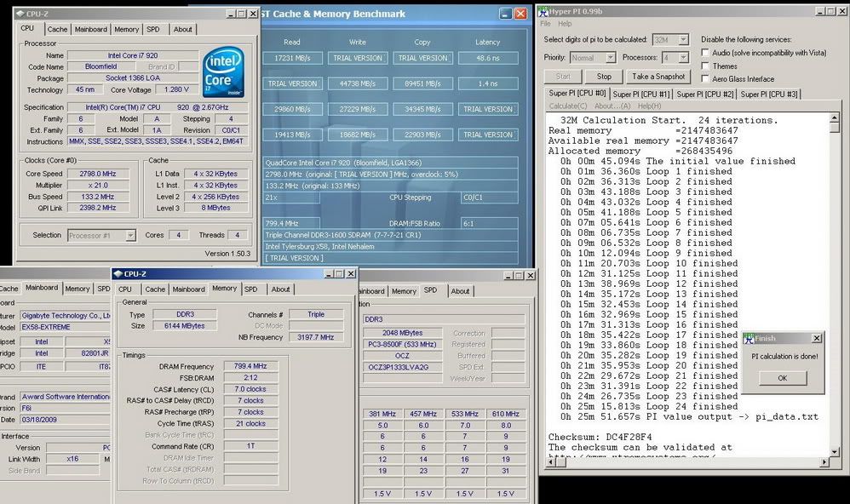Tick the Themes checkbox
Viewport: 850px width, 504px height.
click(705, 66)
